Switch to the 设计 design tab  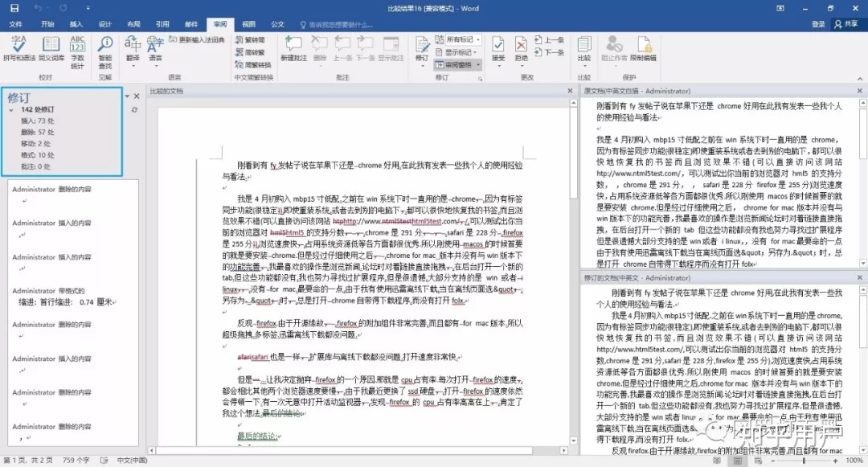point(104,24)
